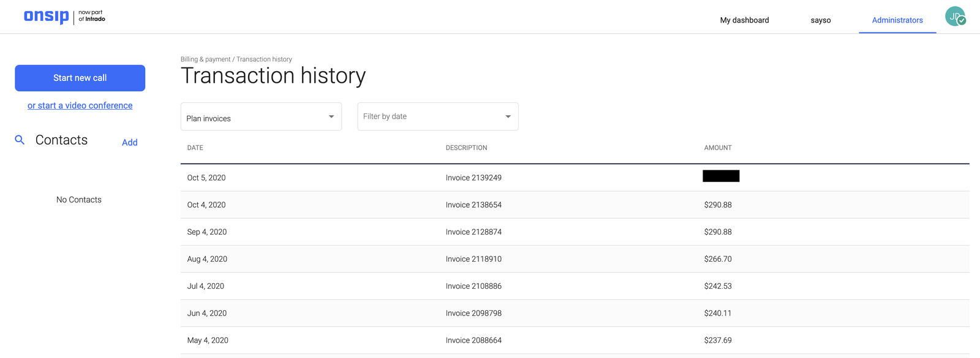The height and width of the screenshot is (358, 980).
Task: Open Invoice 2139249 row
Action: [473, 178]
